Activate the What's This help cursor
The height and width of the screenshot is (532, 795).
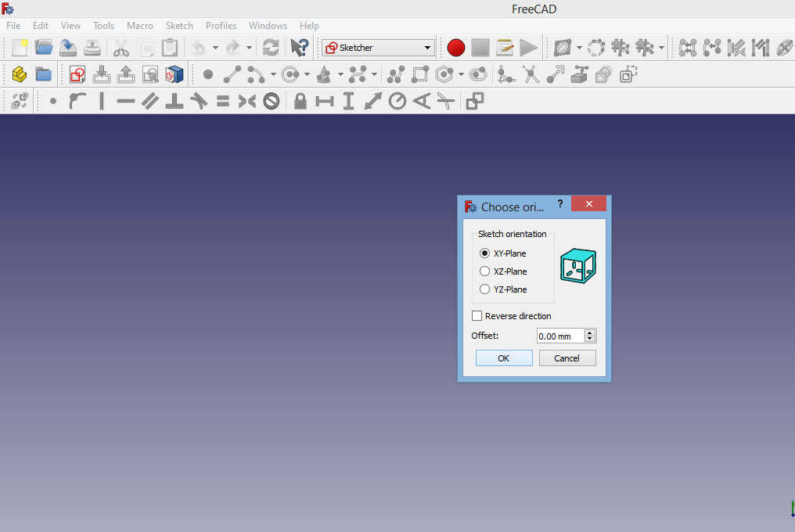point(299,48)
